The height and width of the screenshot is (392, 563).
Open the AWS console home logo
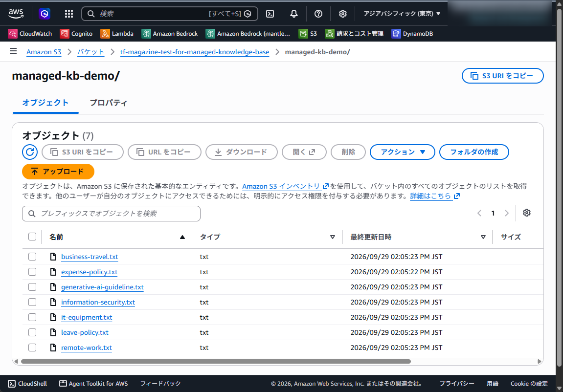tap(16, 14)
